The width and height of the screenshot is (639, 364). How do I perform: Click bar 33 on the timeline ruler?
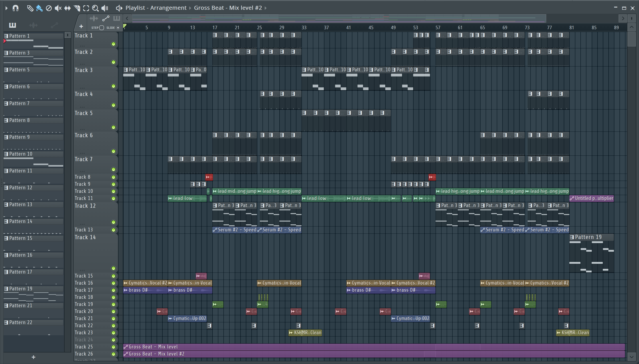click(x=304, y=27)
